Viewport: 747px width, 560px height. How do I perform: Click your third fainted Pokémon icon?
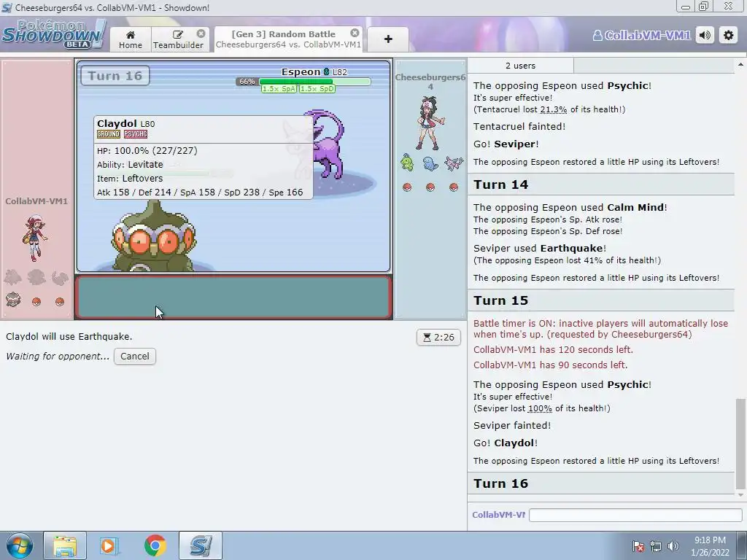60,278
